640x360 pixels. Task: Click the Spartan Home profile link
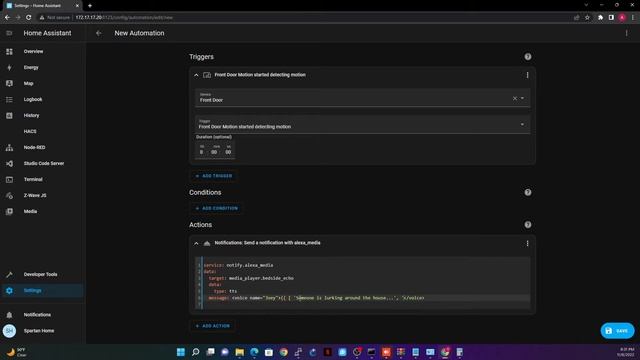(39, 331)
